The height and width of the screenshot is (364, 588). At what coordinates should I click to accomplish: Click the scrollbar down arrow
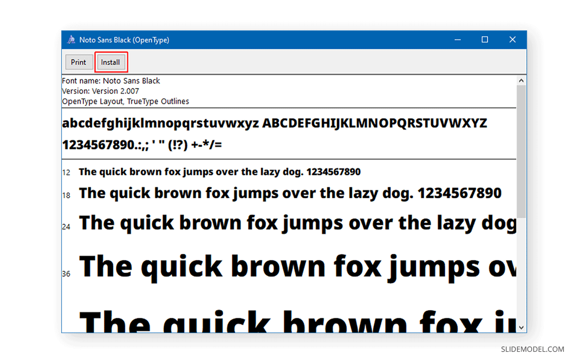pos(521,327)
